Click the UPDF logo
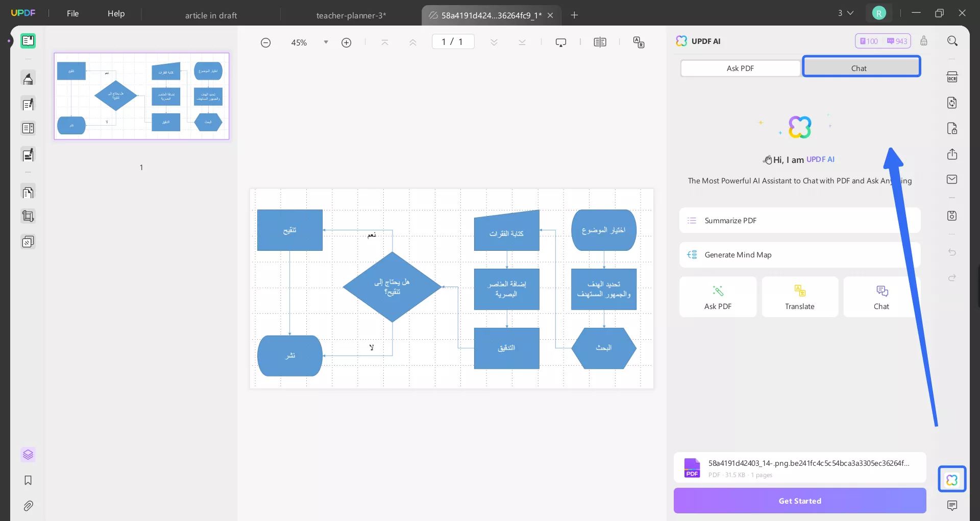 (x=23, y=13)
